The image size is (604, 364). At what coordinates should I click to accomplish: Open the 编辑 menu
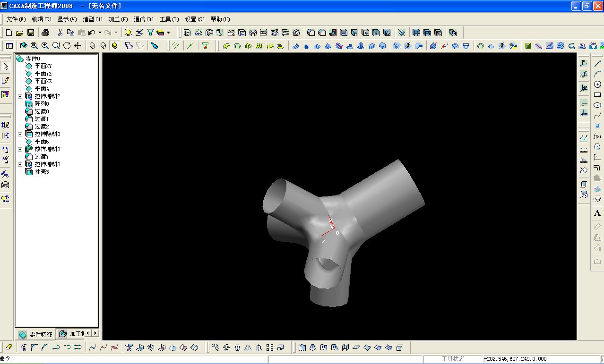[41, 19]
